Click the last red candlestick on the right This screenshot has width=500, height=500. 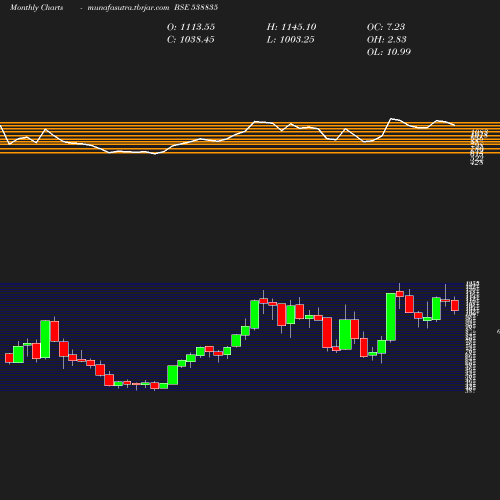click(x=455, y=305)
